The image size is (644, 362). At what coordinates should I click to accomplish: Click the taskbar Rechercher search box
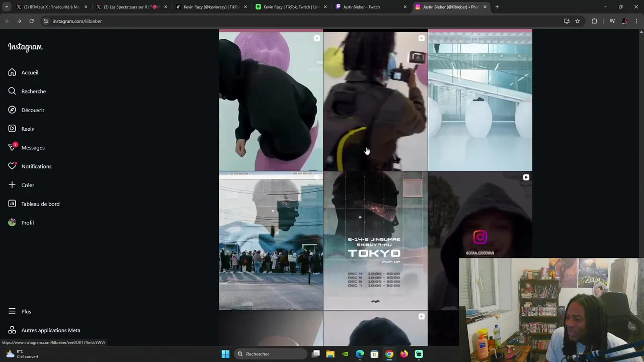[272, 354]
